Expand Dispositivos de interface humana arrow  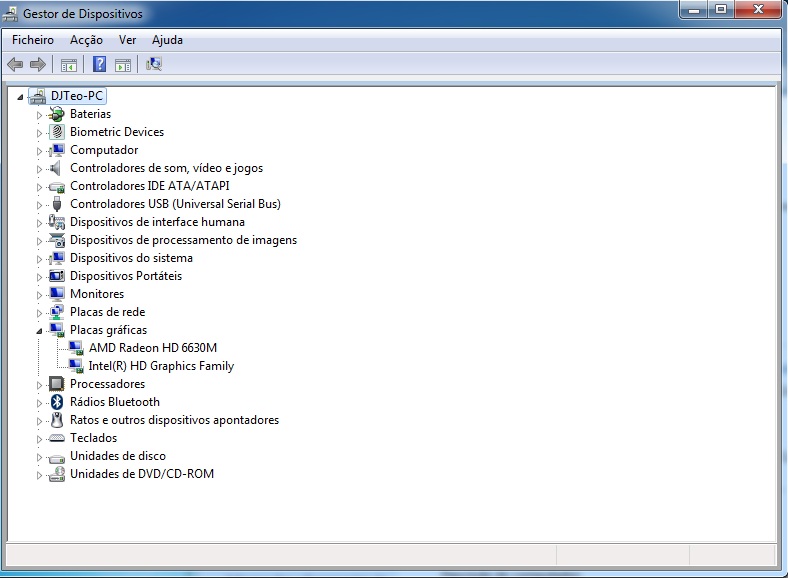(39, 223)
